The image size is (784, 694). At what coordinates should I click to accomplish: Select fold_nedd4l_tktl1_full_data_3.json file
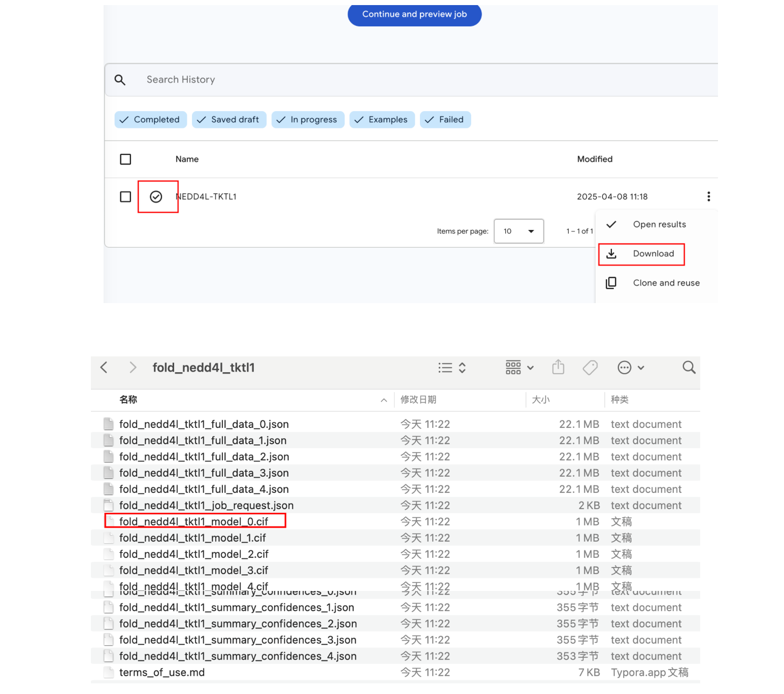click(x=395, y=473)
